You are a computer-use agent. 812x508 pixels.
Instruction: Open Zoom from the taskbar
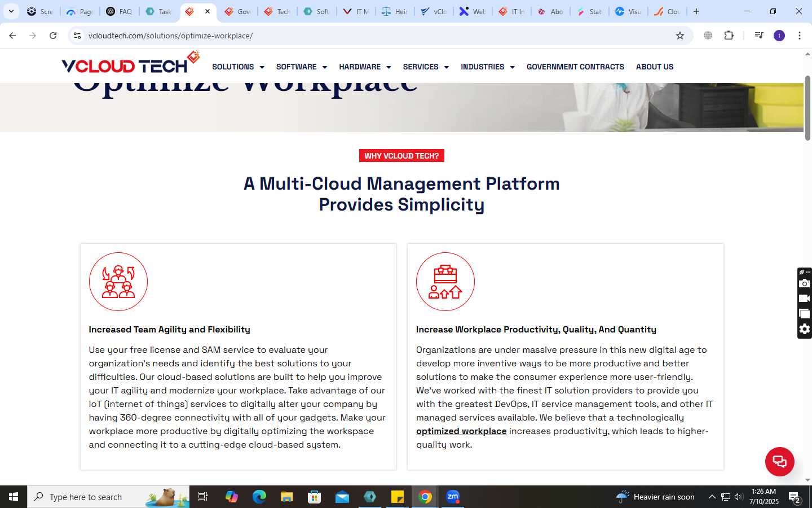(453, 497)
